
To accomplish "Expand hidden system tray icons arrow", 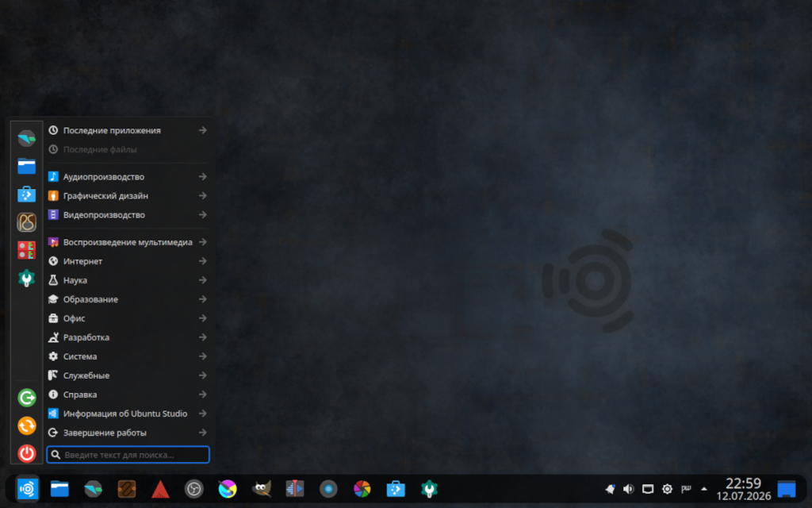I will coord(704,489).
